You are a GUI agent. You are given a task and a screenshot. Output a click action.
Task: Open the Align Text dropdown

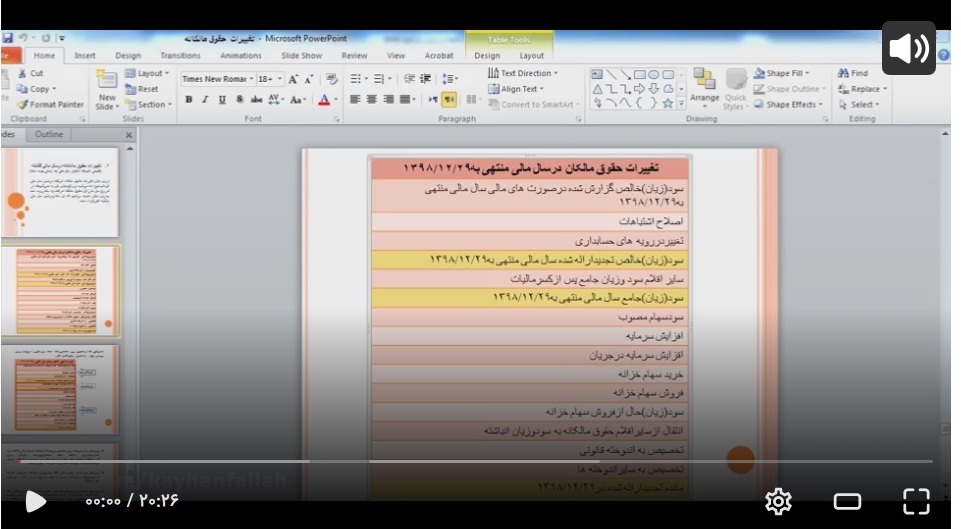coord(516,89)
